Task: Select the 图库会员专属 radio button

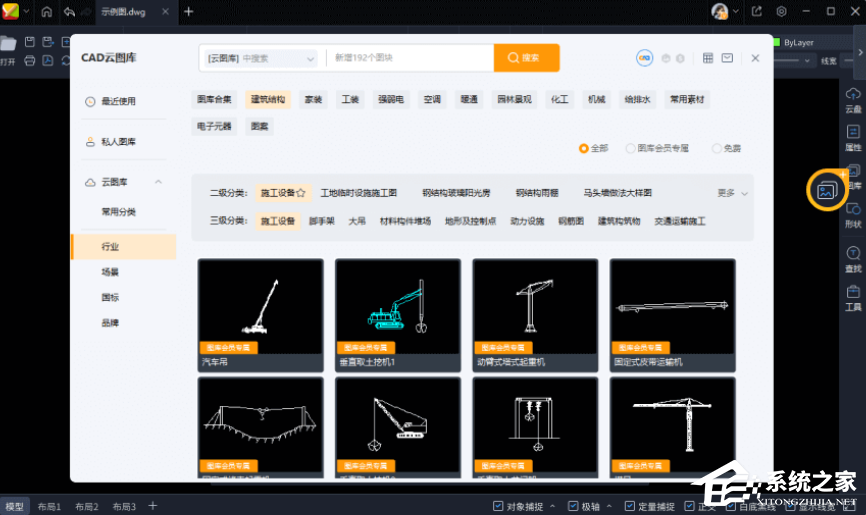Action: (x=630, y=148)
